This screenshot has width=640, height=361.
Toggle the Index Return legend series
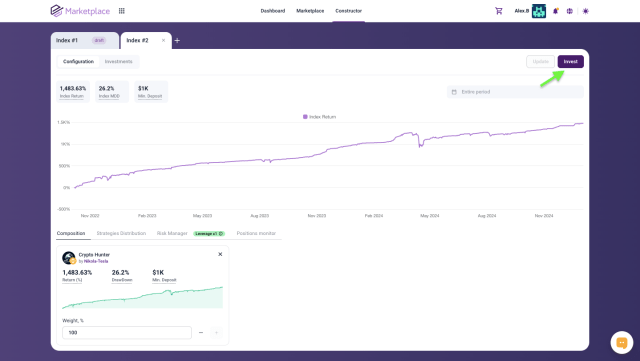pyautogui.click(x=320, y=117)
